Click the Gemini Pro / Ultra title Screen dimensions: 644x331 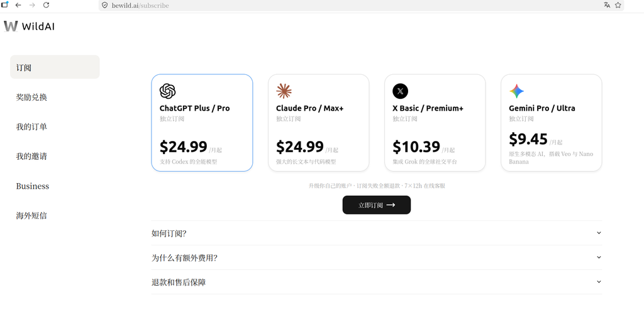(542, 109)
